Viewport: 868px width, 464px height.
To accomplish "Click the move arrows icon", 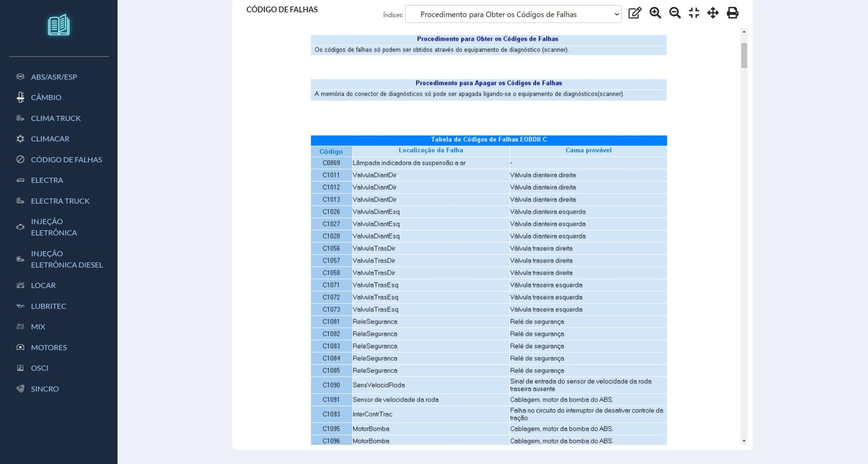I will [x=713, y=13].
